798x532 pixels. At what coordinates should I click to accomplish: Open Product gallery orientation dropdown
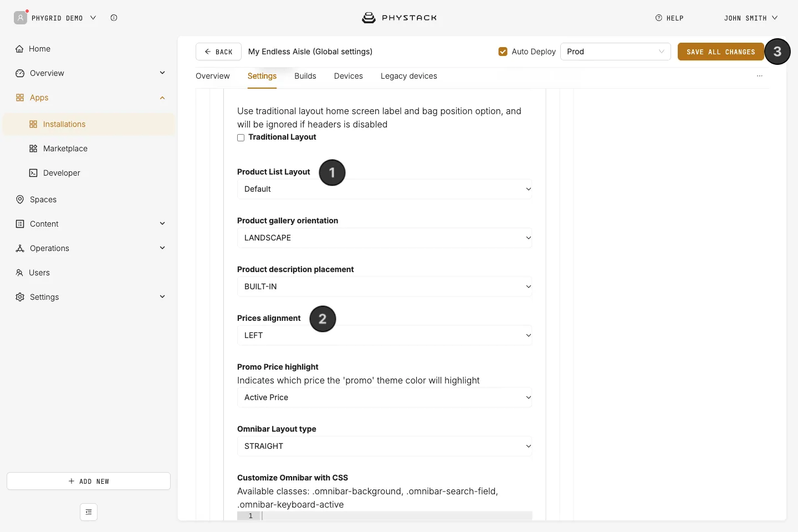coord(385,238)
